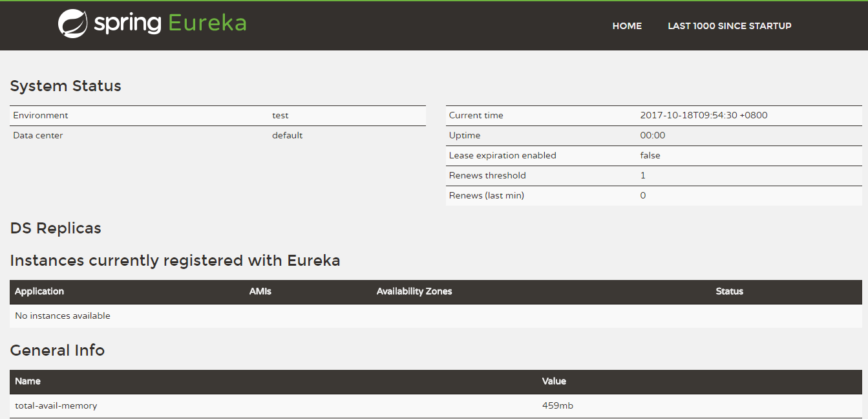Select the System Status heading
This screenshot has width=868, height=419.
coord(66,86)
